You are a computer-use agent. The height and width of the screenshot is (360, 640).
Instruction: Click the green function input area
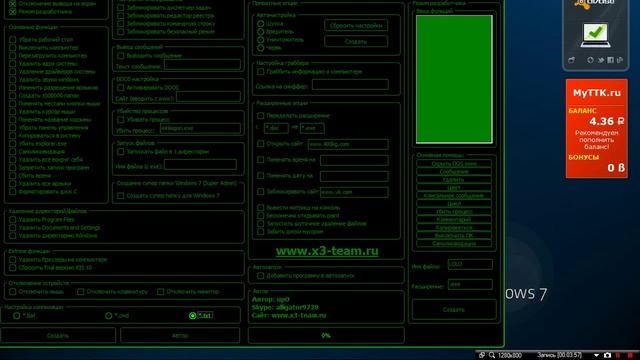tap(454, 79)
